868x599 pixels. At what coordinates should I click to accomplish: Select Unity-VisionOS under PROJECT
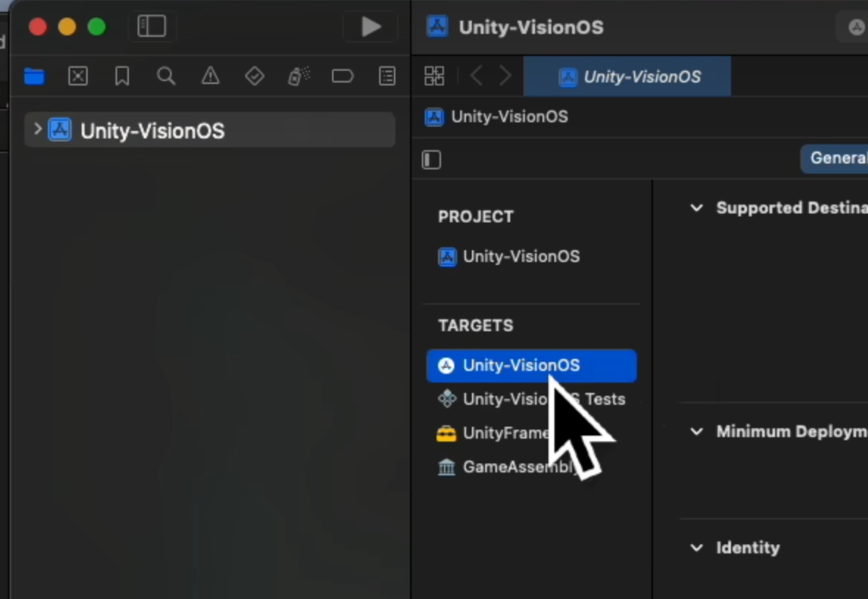pyautogui.click(x=509, y=257)
